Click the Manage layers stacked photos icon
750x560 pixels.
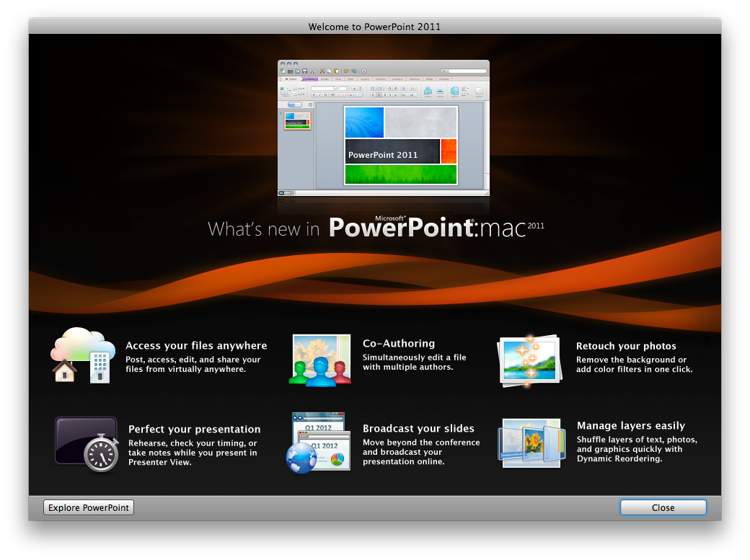tap(531, 443)
